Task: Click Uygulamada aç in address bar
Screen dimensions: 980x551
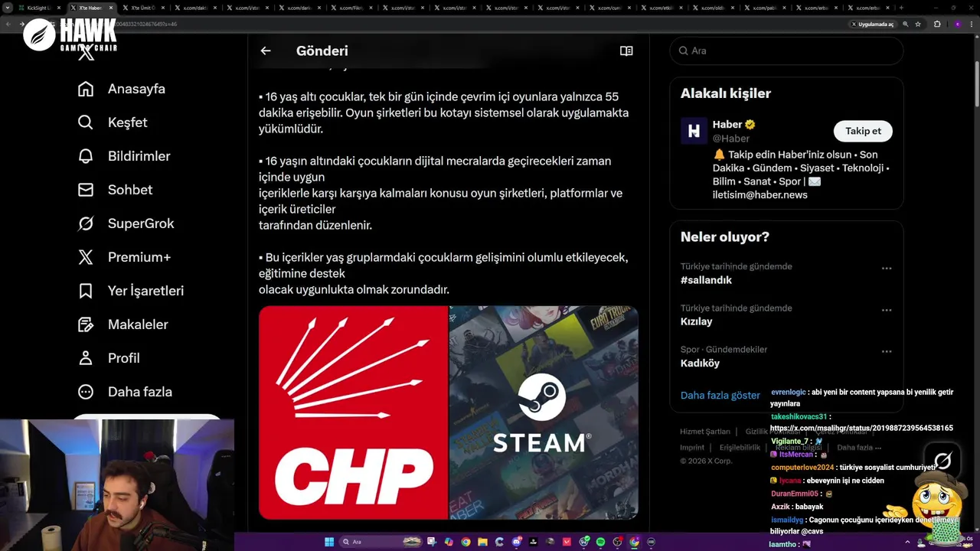Action: [x=873, y=24]
